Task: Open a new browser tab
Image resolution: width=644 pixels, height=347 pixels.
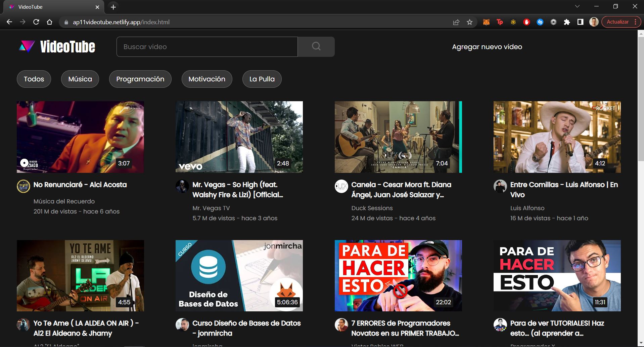Action: coord(113,7)
